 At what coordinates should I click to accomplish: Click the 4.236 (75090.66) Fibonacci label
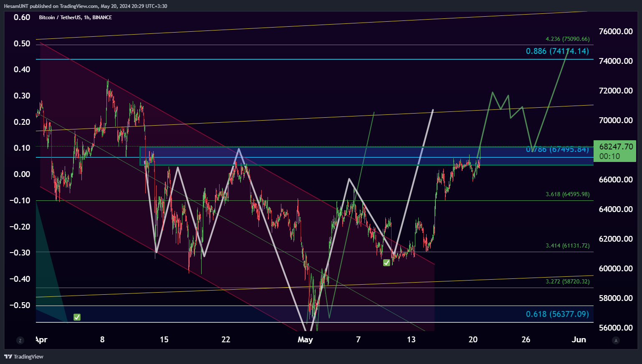click(568, 39)
